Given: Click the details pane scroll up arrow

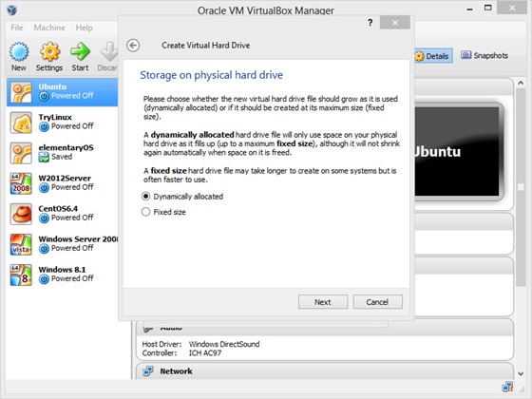Looking at the screenshot, I should coord(521,83).
